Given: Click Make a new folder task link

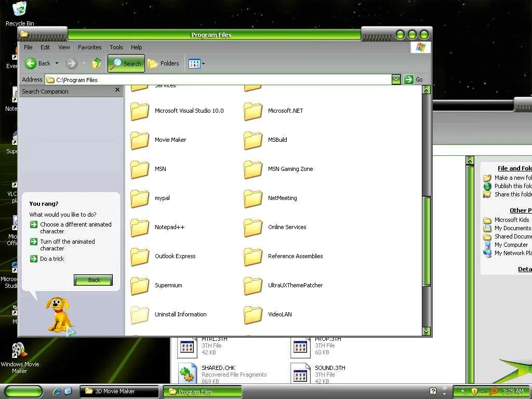Looking at the screenshot, I should pyautogui.click(x=508, y=178).
